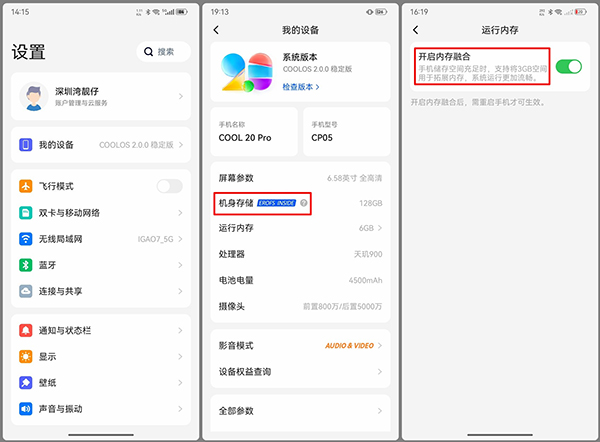
Task: Click the check version link
Action: click(301, 87)
